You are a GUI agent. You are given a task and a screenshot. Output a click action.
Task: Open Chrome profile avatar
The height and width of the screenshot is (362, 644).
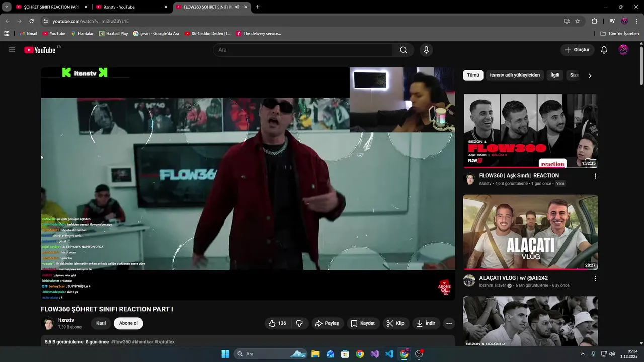click(x=624, y=21)
